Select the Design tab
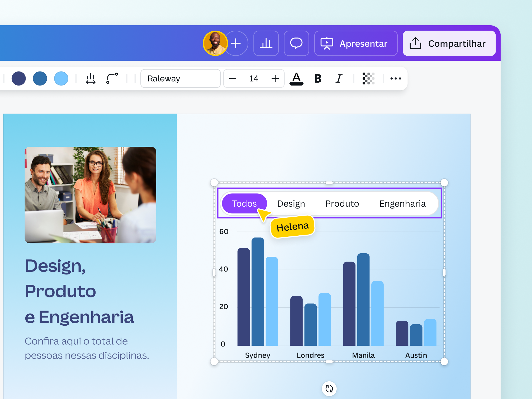Viewport: 532px width, 399px height. 291,203
